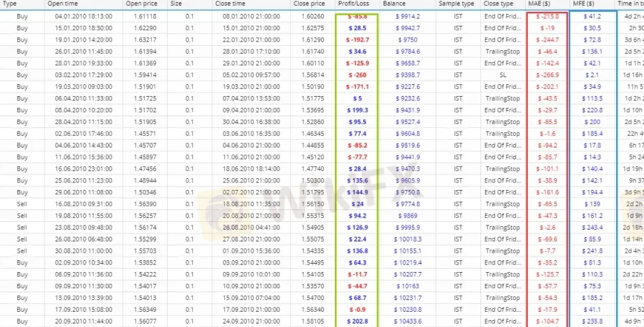Click balance value $ 10163
Screen dimensions: 644x327
pos(408,285)
